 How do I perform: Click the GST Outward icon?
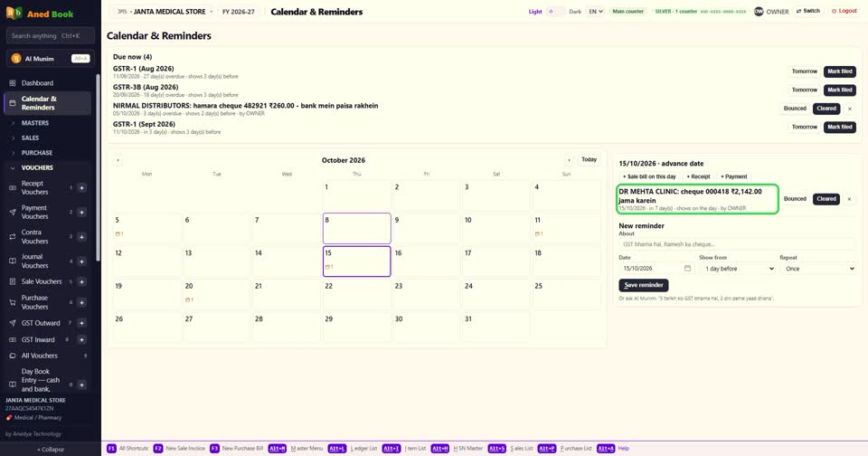pos(12,323)
